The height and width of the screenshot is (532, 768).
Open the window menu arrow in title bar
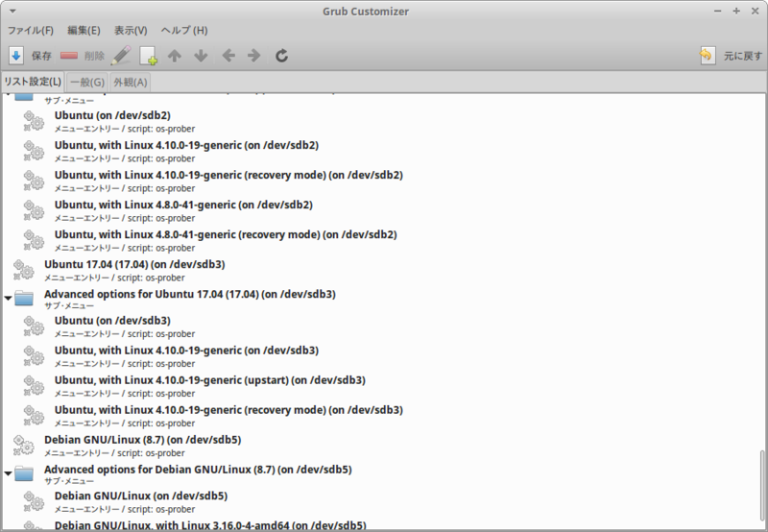(12, 11)
